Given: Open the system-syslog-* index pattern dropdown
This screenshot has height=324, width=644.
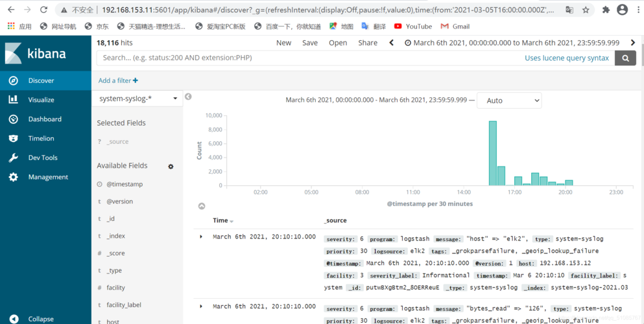Looking at the screenshot, I should 137,98.
